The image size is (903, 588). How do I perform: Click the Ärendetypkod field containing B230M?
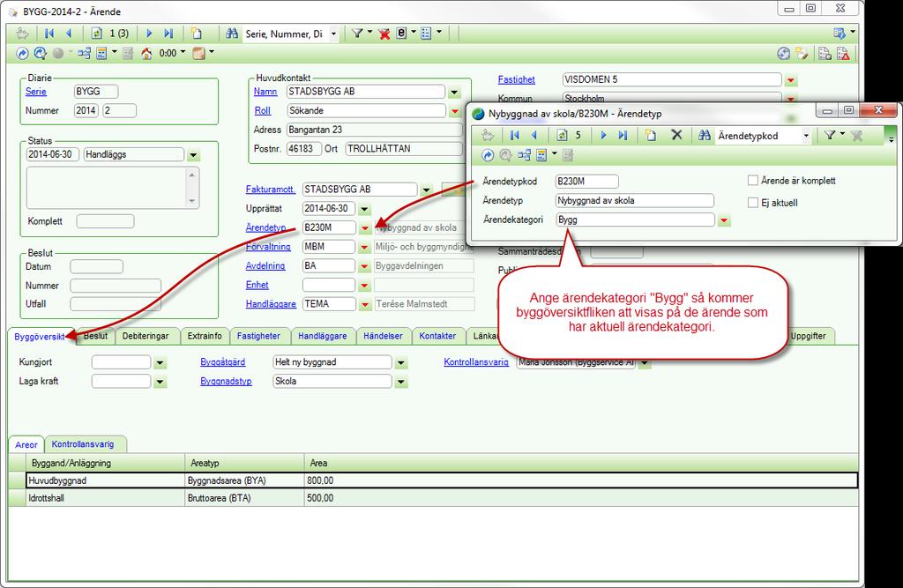pos(586,182)
